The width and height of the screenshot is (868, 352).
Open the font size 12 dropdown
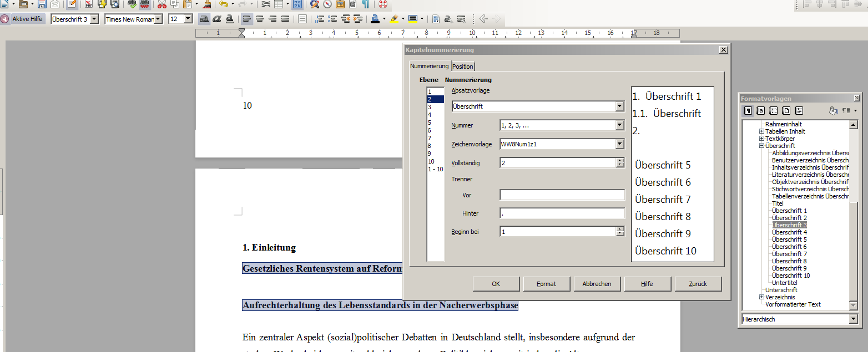(188, 19)
